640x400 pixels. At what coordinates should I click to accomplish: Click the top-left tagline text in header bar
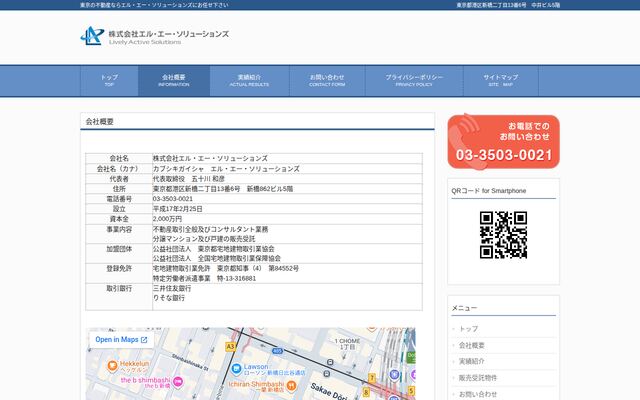point(154,5)
